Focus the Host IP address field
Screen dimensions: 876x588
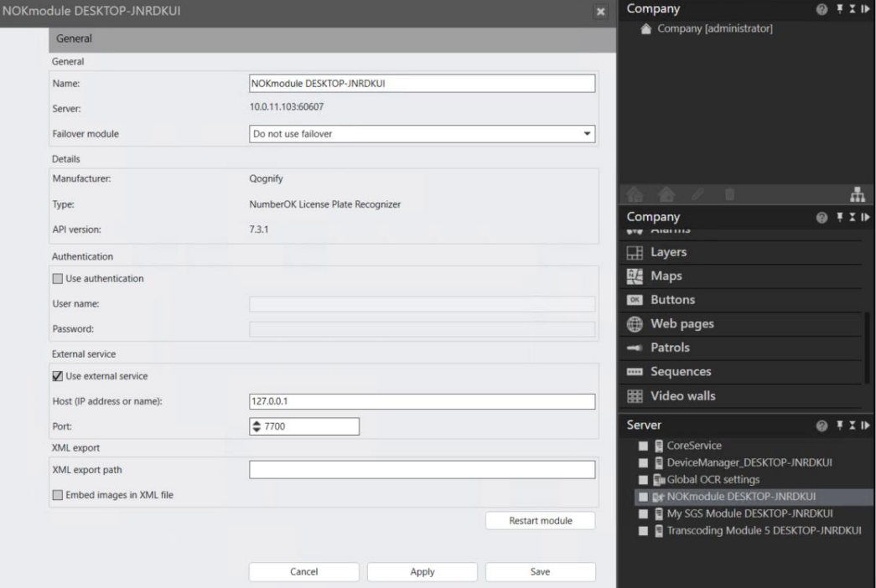[422, 401]
